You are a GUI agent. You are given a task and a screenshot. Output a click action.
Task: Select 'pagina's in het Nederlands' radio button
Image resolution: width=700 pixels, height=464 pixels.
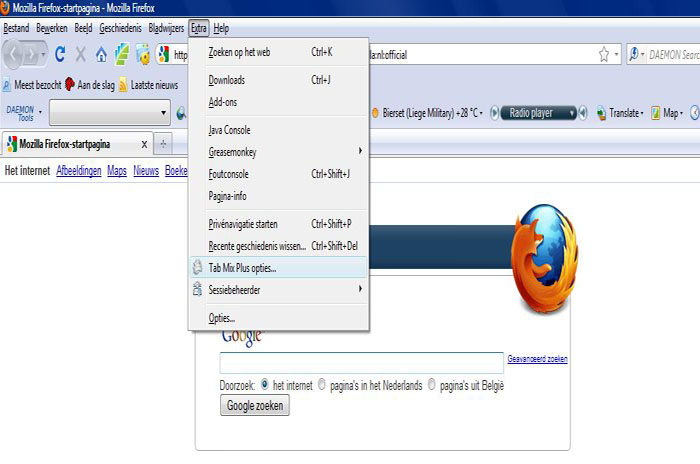321,384
